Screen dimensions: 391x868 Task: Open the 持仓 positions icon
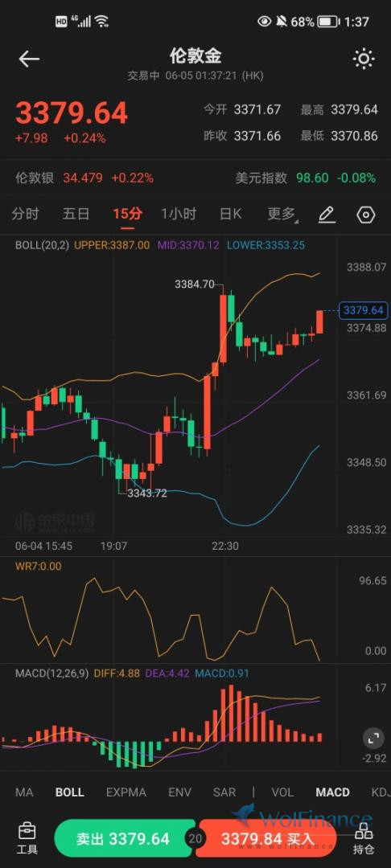tap(364, 838)
